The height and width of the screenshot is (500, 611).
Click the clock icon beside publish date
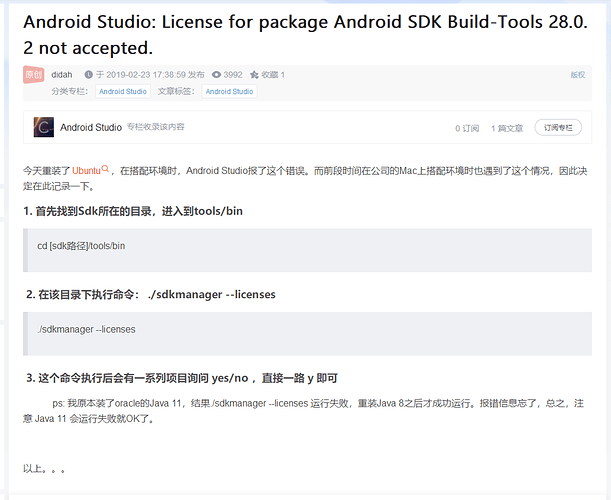coord(88,75)
